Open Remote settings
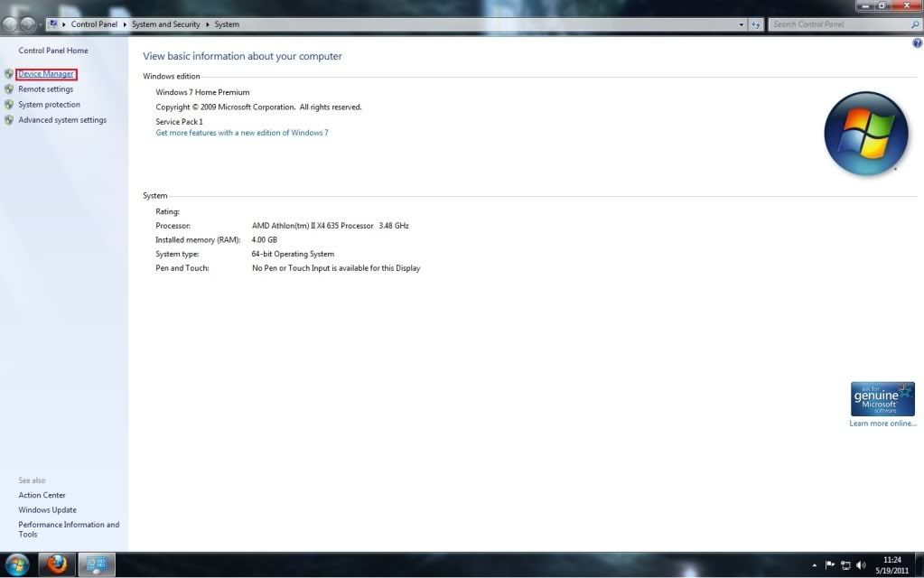924x578 pixels. coord(46,89)
